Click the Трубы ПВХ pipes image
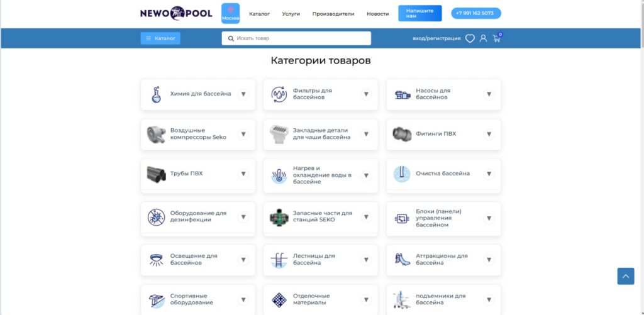Viewport: 644px width, 315px height. (156, 174)
